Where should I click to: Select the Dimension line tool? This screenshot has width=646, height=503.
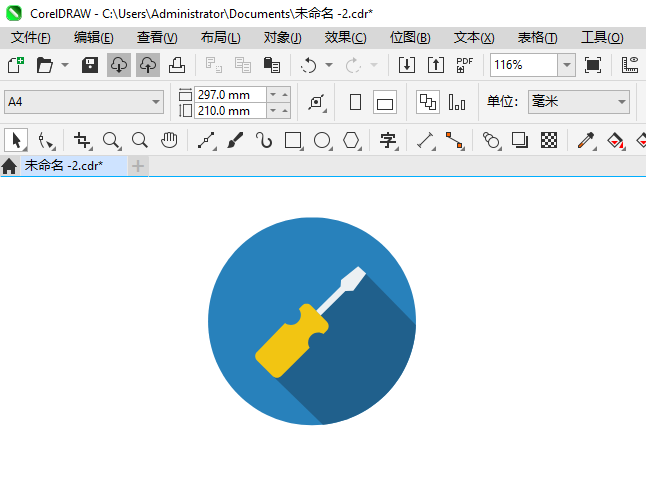(426, 140)
